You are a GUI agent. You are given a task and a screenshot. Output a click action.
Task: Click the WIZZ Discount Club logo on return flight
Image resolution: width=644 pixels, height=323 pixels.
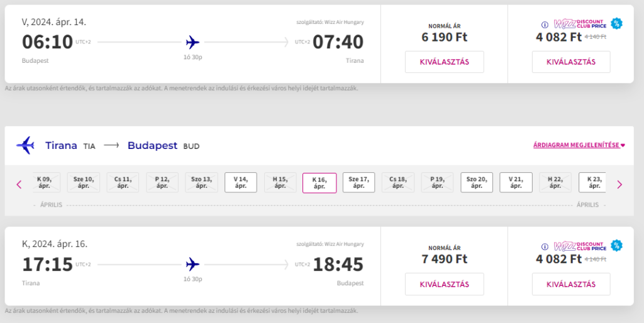(x=579, y=246)
